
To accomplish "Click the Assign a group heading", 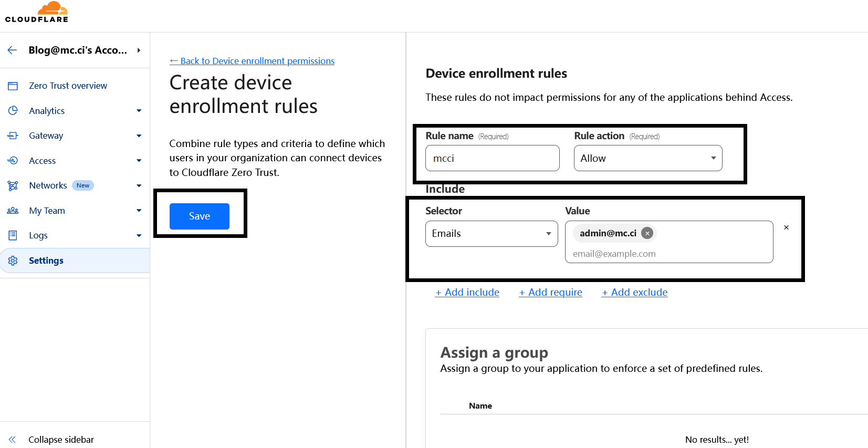I will click(x=494, y=352).
